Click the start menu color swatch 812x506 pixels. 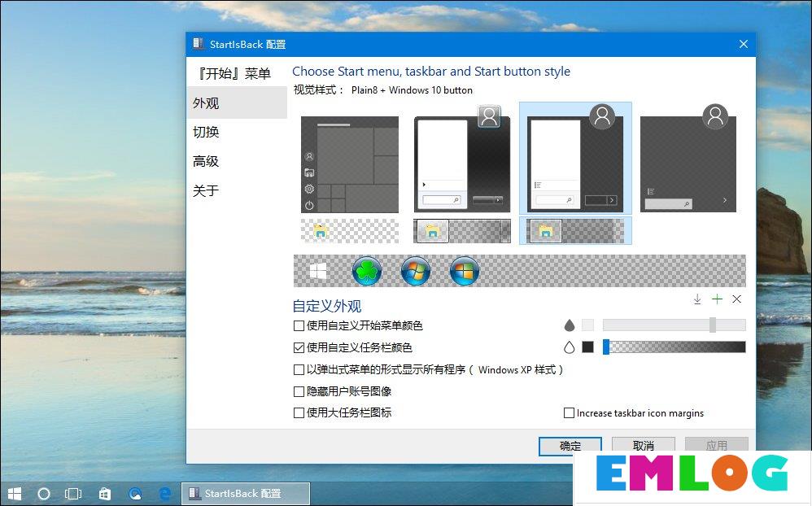click(587, 325)
